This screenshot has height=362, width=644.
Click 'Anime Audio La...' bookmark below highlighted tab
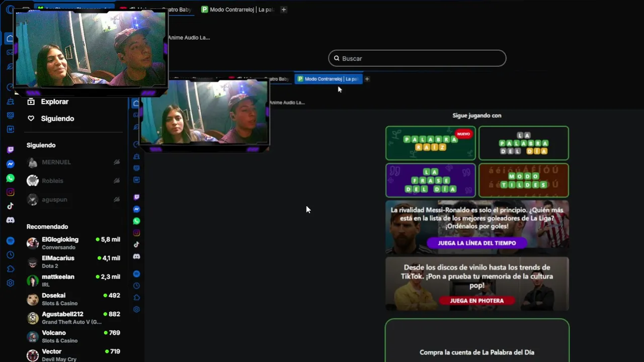287,103
